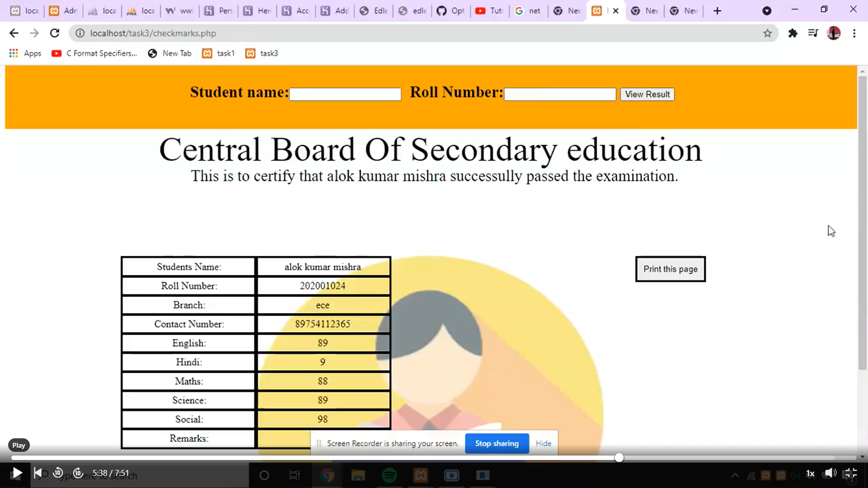Show hidden system tray icons chevron
Screen dimensions: 868x488
735,475
